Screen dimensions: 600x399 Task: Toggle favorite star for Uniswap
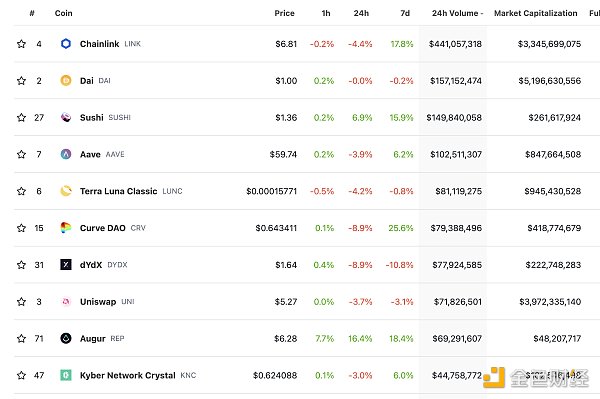(x=21, y=301)
